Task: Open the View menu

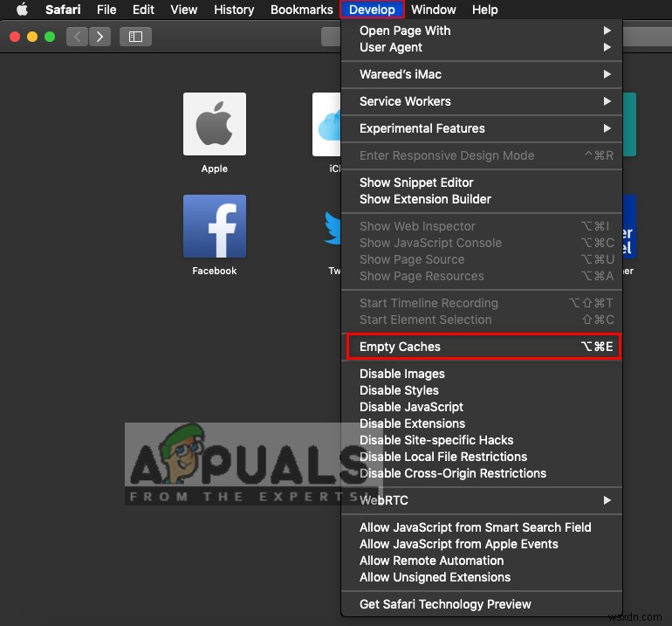Action: [184, 10]
